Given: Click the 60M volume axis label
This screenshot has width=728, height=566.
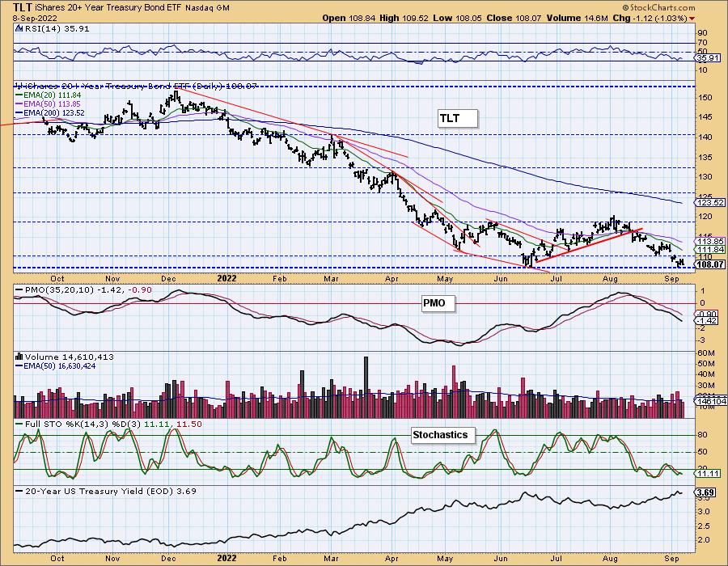Looking at the screenshot, I should click(x=706, y=353).
